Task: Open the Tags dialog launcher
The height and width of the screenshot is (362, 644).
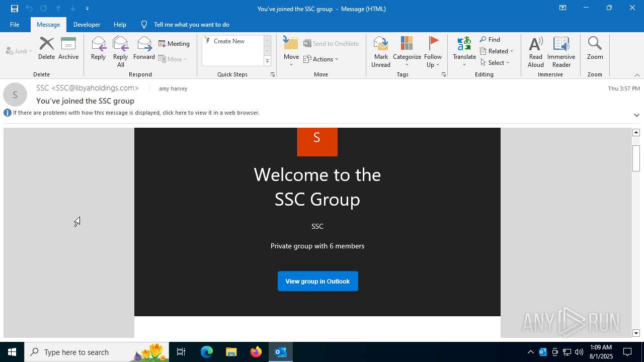Action: click(x=444, y=74)
